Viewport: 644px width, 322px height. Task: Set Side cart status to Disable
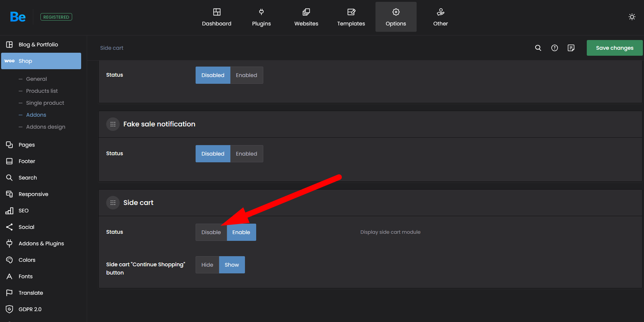point(211,232)
